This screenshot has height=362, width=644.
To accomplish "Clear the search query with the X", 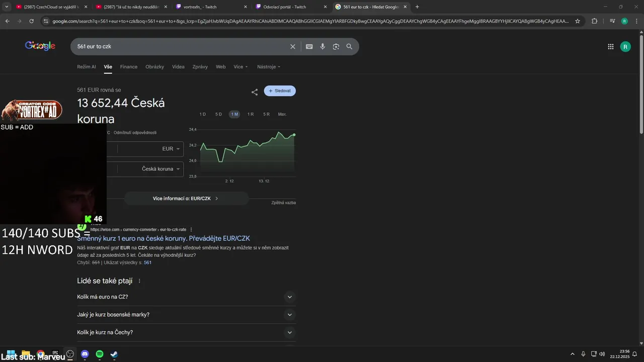I will click(x=293, y=47).
